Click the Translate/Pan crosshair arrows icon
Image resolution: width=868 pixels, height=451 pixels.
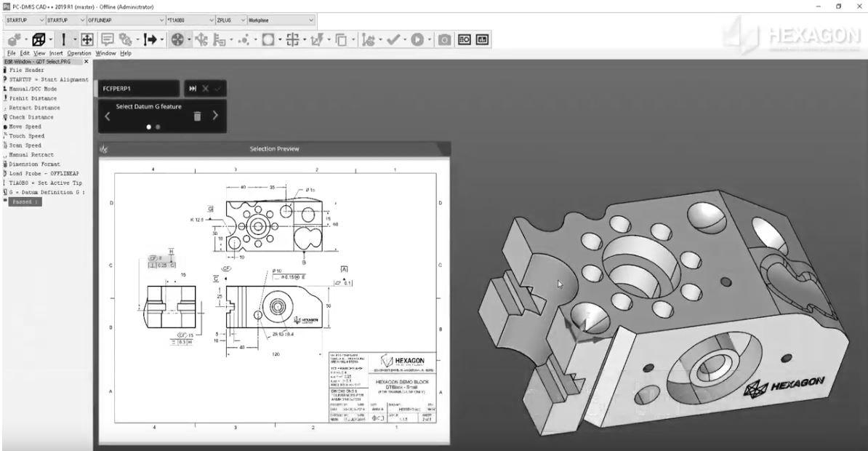(88, 39)
